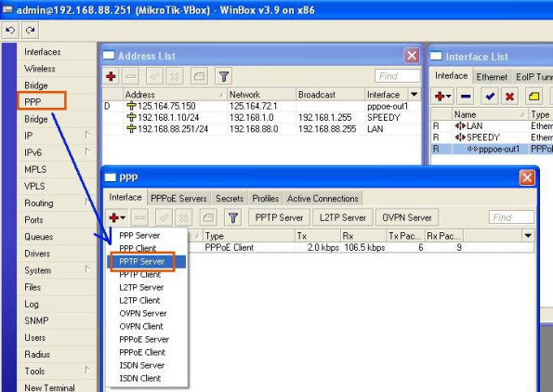Click address icon of 192.168.1.10/24 row
This screenshot has width=553, height=392.
131,117
